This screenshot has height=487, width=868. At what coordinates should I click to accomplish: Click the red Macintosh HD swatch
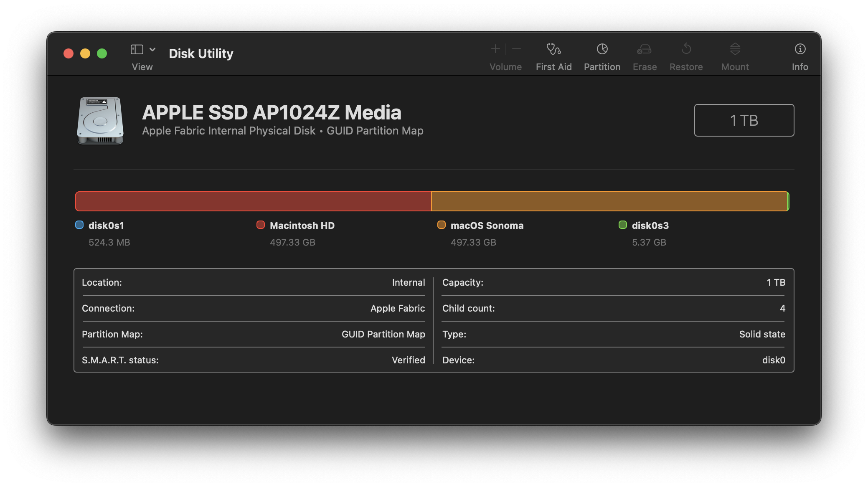click(261, 225)
